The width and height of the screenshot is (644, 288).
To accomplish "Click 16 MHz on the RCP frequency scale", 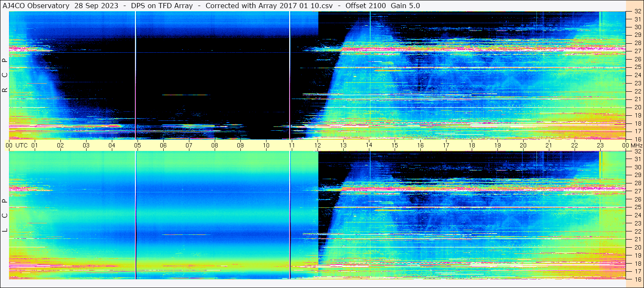I will click(x=638, y=139).
